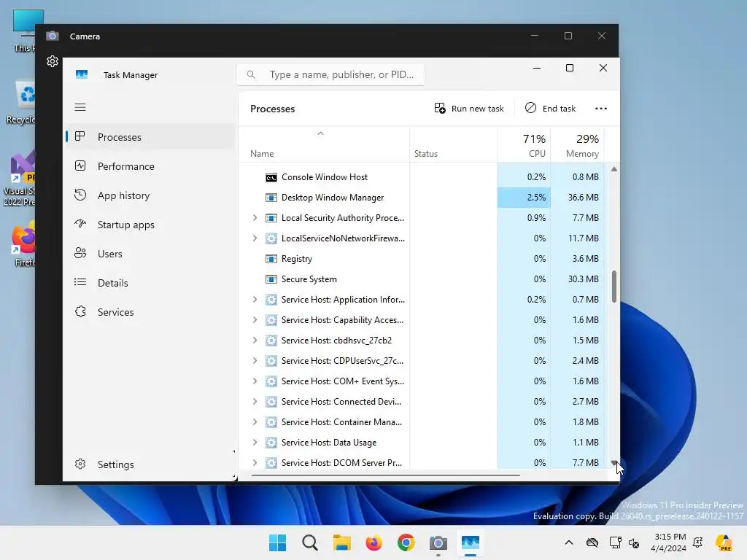Switch to the Performance page
Screen dimensions: 747x560
click(150, 167)
